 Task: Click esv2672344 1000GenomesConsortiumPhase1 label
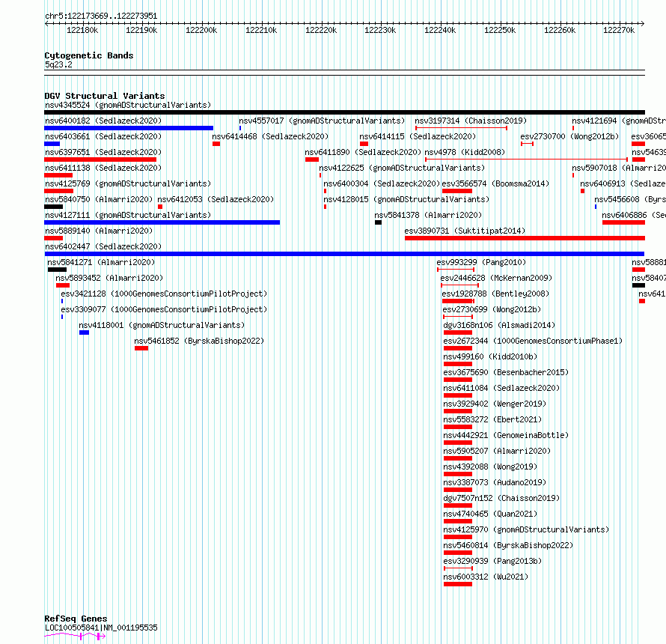pos(533,341)
